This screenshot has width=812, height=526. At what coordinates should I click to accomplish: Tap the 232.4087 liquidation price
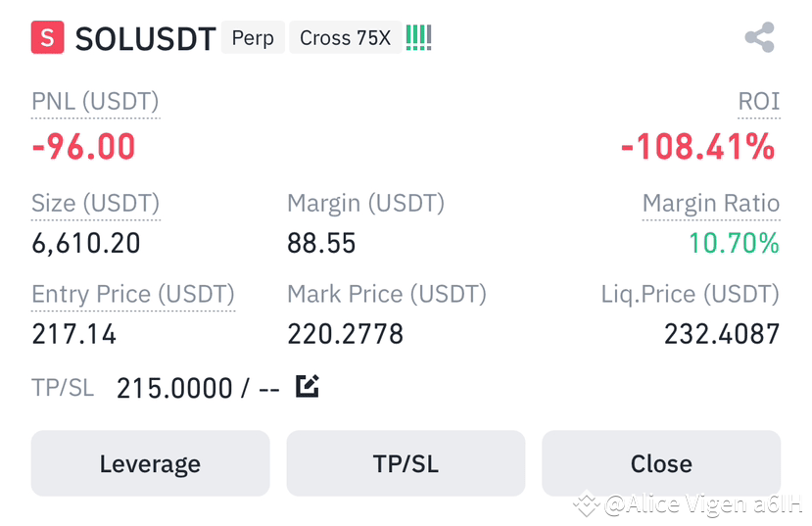pyautogui.click(x=722, y=334)
